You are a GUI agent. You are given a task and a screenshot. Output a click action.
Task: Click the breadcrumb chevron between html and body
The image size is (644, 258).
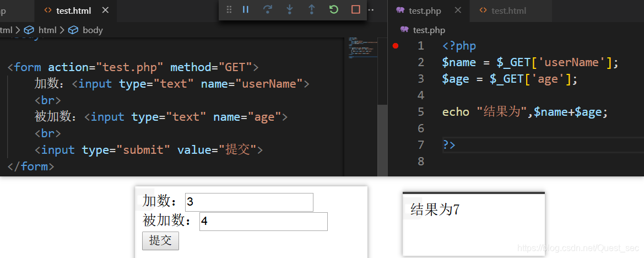[62, 30]
